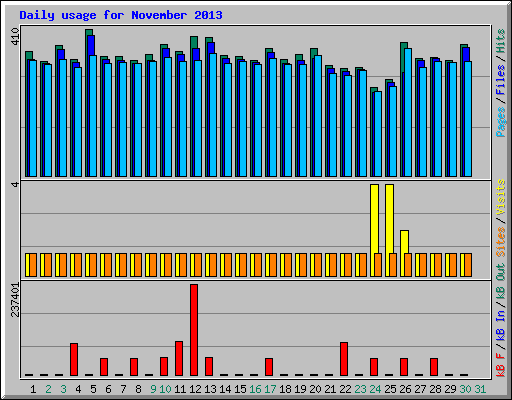This screenshot has width=512, height=400.
Task: Click the day label '28'
Action: [x=435, y=389]
